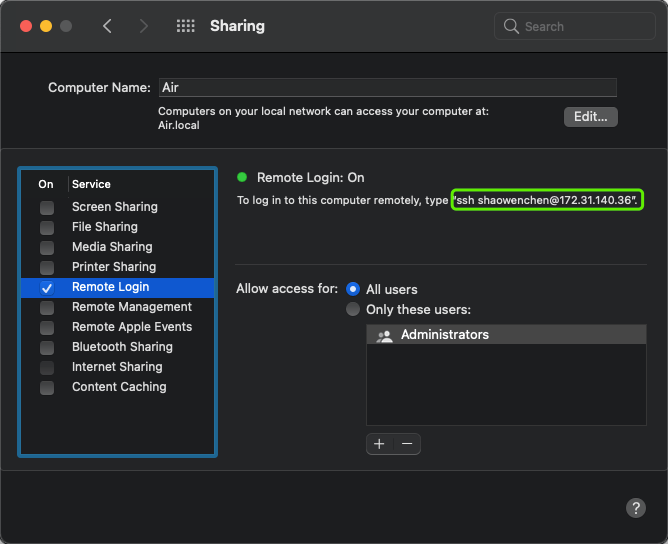
Task: Click the Remote Login: On status text
Action: tap(311, 178)
